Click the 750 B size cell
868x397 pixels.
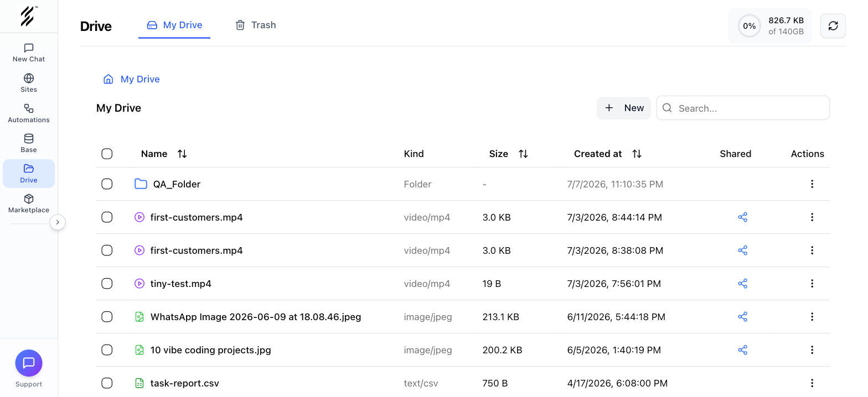pos(495,383)
